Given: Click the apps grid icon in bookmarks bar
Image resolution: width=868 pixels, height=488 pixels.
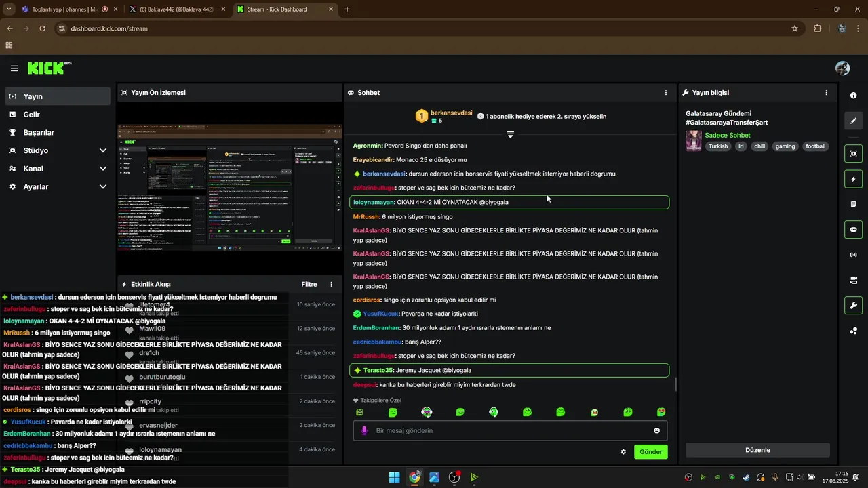Looking at the screenshot, I should (9, 45).
